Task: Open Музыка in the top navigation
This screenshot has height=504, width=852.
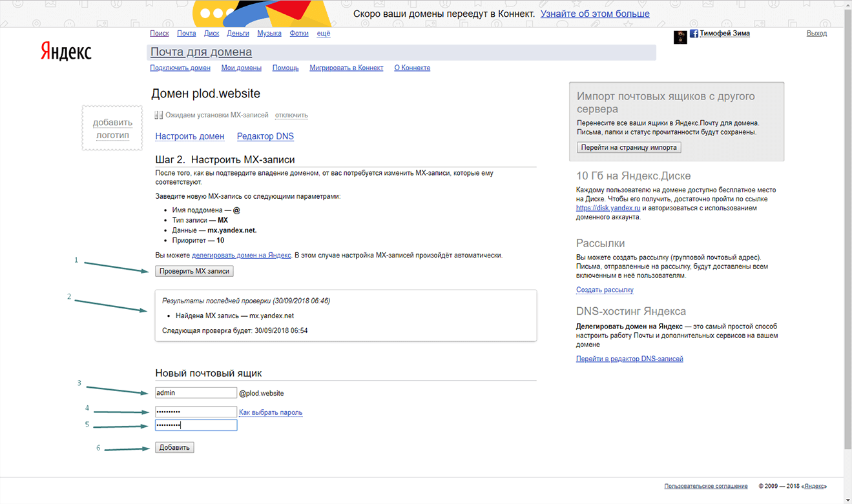Action: pos(269,34)
